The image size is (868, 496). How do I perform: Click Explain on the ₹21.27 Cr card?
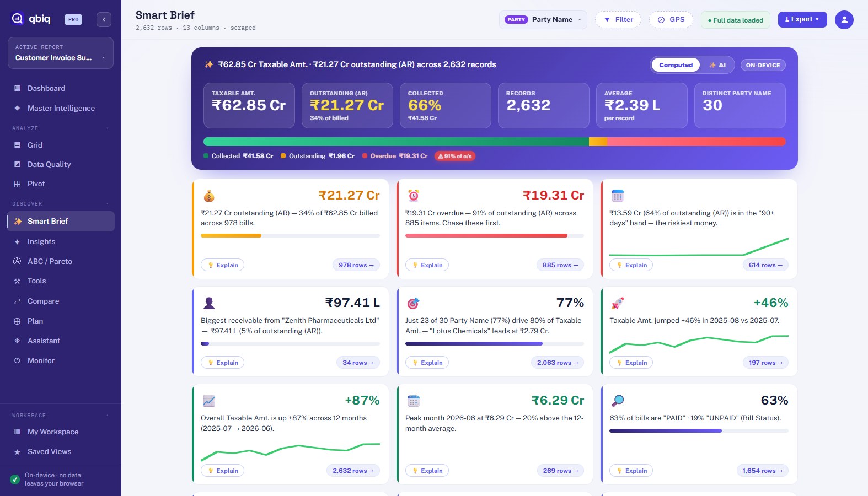pos(223,265)
